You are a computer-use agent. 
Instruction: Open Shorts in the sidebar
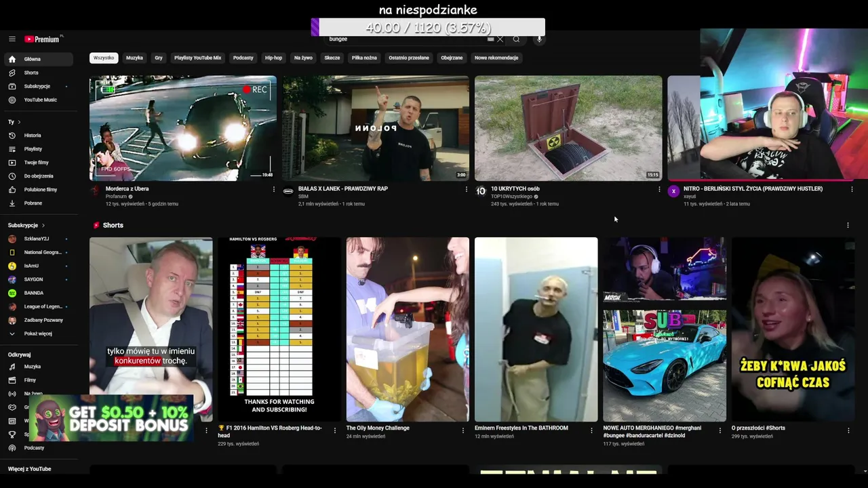click(38, 73)
